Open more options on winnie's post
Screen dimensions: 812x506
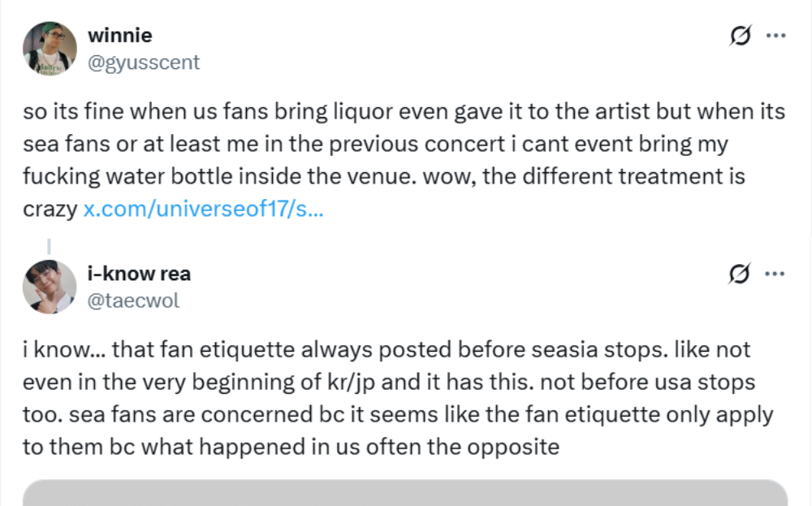[x=776, y=37]
